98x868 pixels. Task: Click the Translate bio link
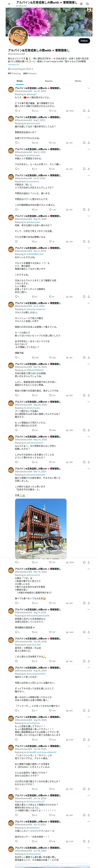click(14, 65)
